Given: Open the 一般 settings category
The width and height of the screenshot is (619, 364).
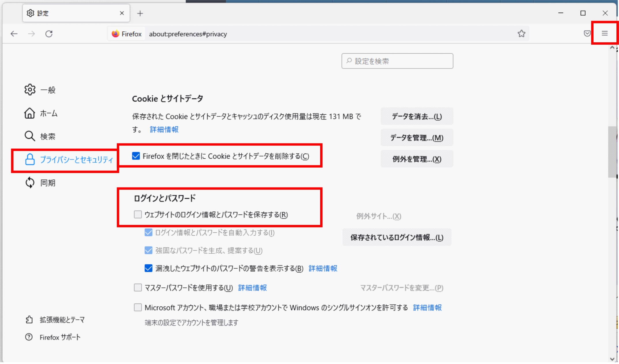Looking at the screenshot, I should point(40,90).
